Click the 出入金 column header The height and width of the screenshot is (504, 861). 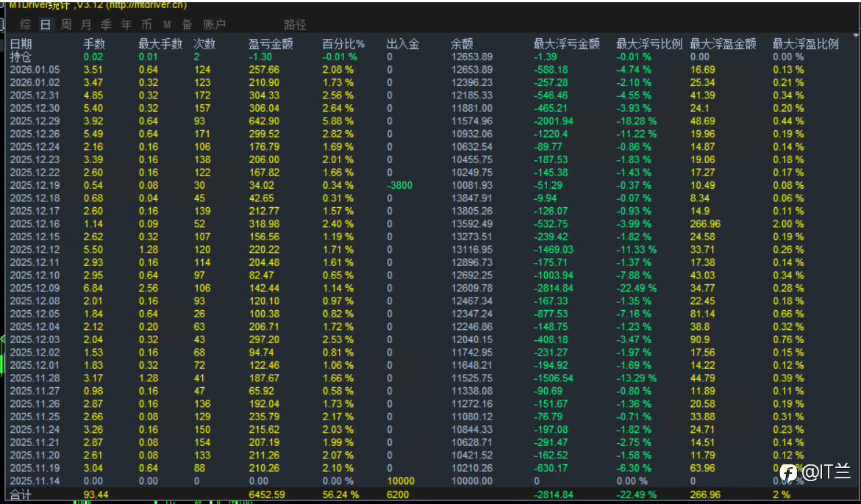pyautogui.click(x=402, y=44)
